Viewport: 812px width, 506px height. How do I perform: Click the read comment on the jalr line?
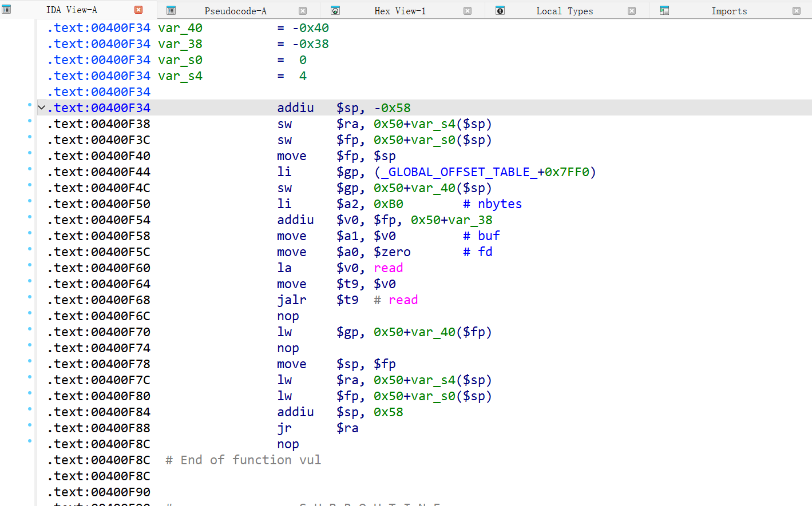pyautogui.click(x=403, y=300)
